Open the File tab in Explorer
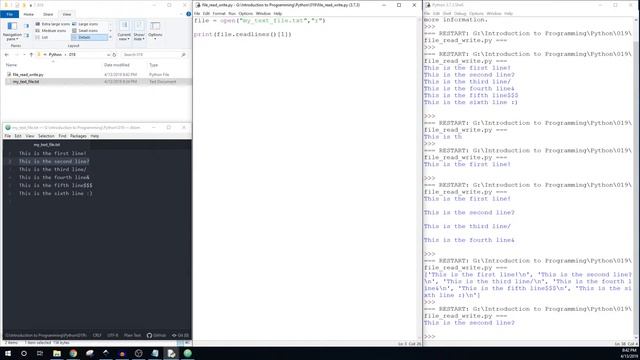The image size is (640, 360). 9,14
